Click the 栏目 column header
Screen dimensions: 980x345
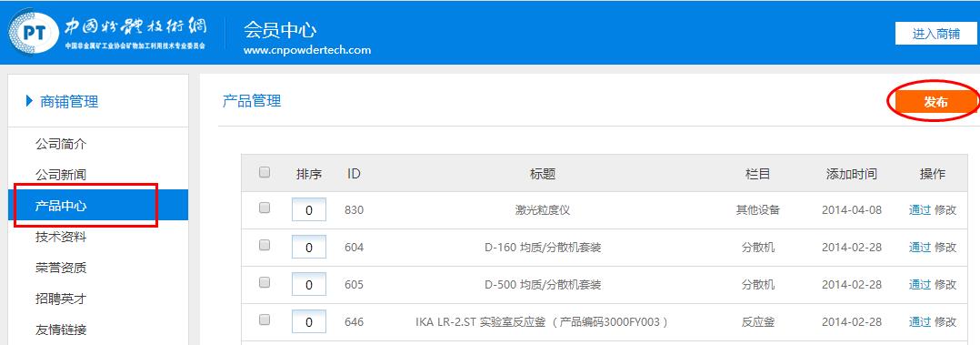pyautogui.click(x=758, y=174)
